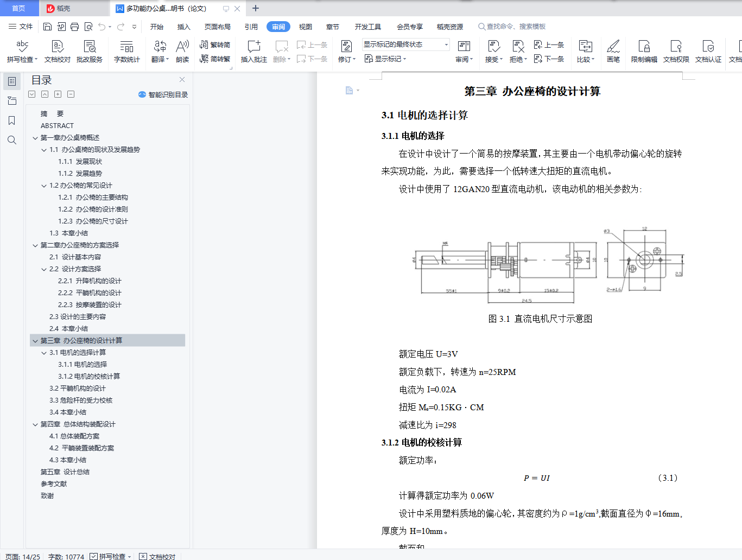The image size is (742, 560).
Task: Open the 文件 file menu
Action: point(21,27)
